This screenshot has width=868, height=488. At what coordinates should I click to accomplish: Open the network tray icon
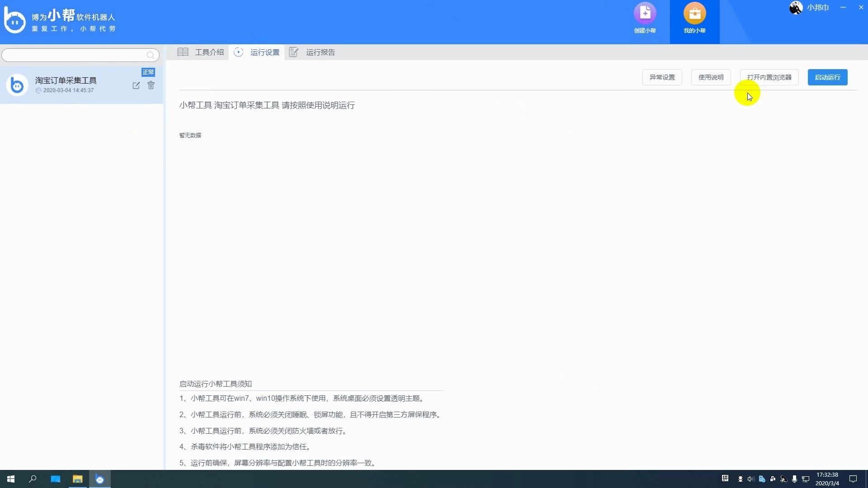(x=806, y=479)
